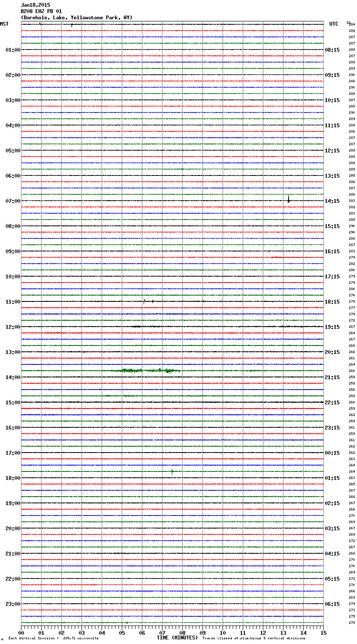Click the "05:00" MST hour label
This screenshot has height=644, width=357.
click(13, 151)
